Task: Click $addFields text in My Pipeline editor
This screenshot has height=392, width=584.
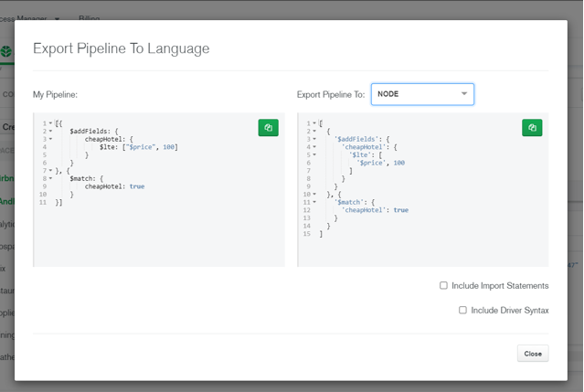Action: tap(90, 131)
